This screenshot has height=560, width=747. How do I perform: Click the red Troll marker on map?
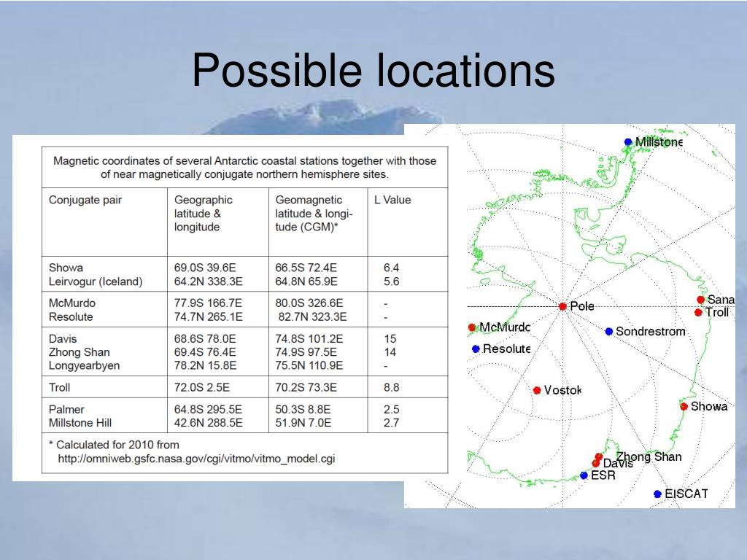(x=698, y=313)
